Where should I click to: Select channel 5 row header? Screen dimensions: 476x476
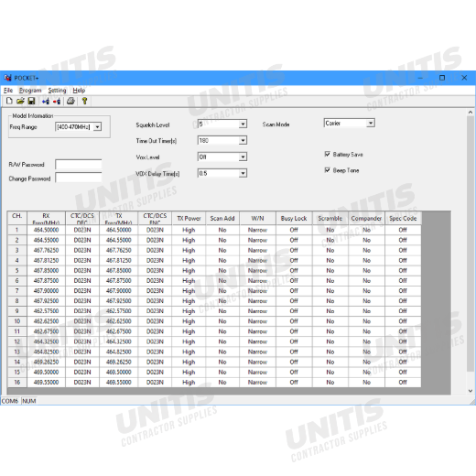point(17,271)
